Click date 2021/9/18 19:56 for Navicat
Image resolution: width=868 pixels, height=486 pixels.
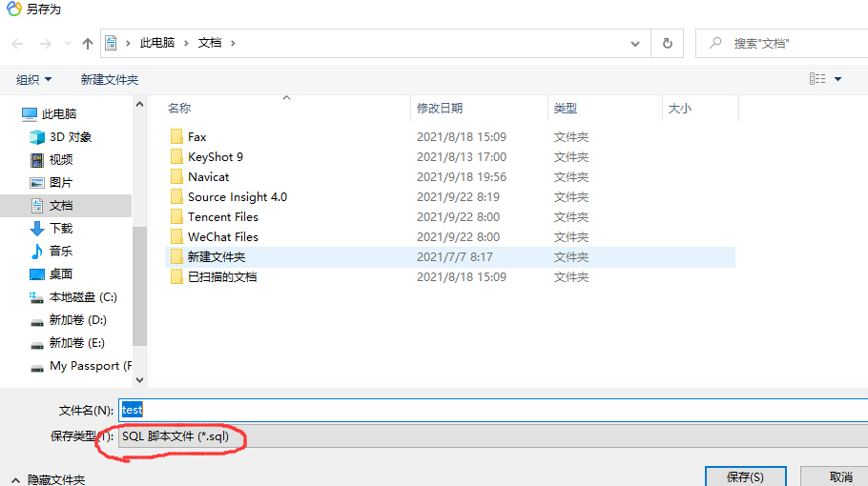pyautogui.click(x=462, y=177)
